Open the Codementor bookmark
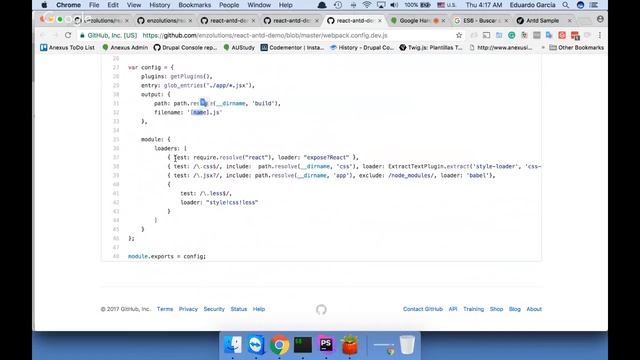The image size is (640, 360). (292, 48)
